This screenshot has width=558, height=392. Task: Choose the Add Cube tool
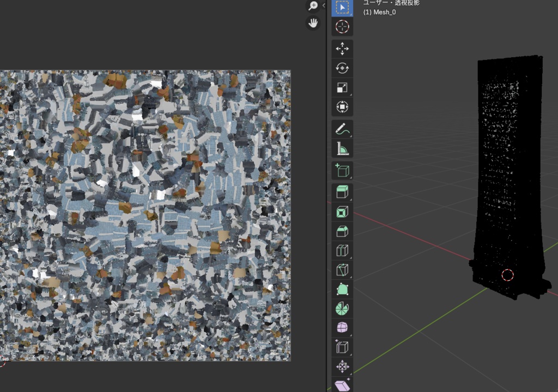point(342,170)
